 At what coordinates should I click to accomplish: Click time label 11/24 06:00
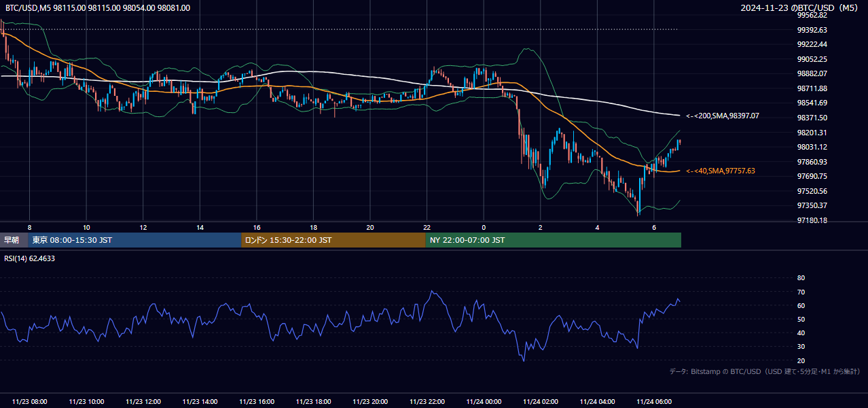[654, 402]
